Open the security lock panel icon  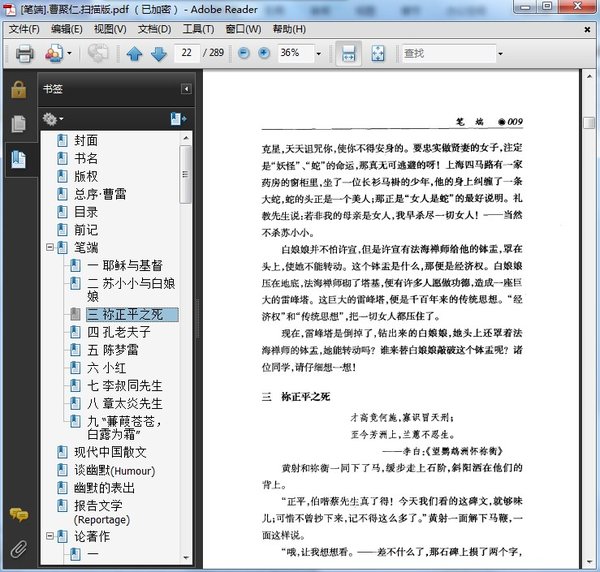click(x=18, y=90)
